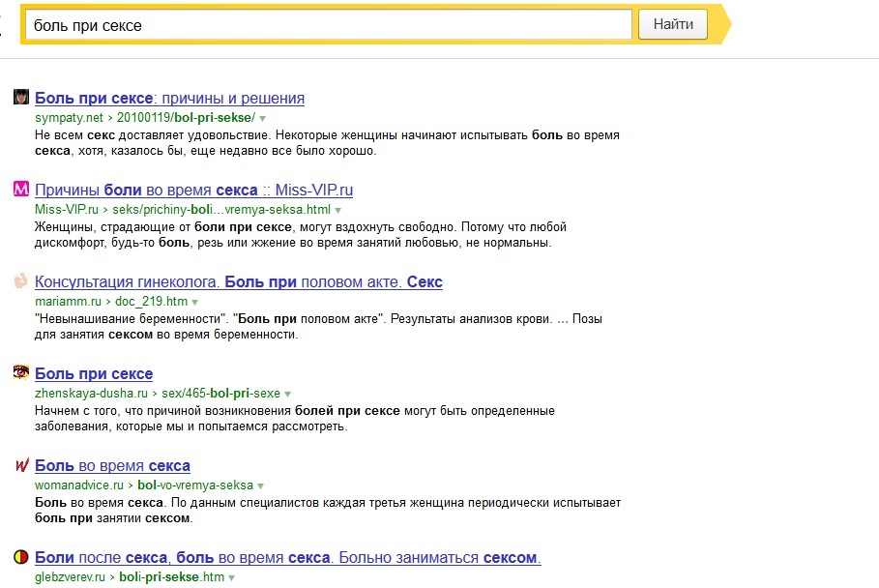
Task: Click the bol-vo-vremya-seksa path link
Action: click(x=195, y=485)
